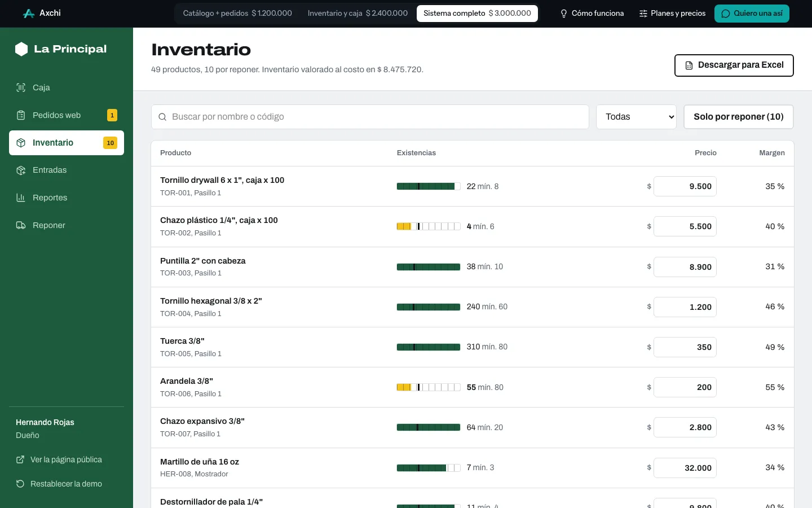Screen dimensions: 812x508
Task: Select the Inventario y caja plan tab
Action: pos(358,13)
